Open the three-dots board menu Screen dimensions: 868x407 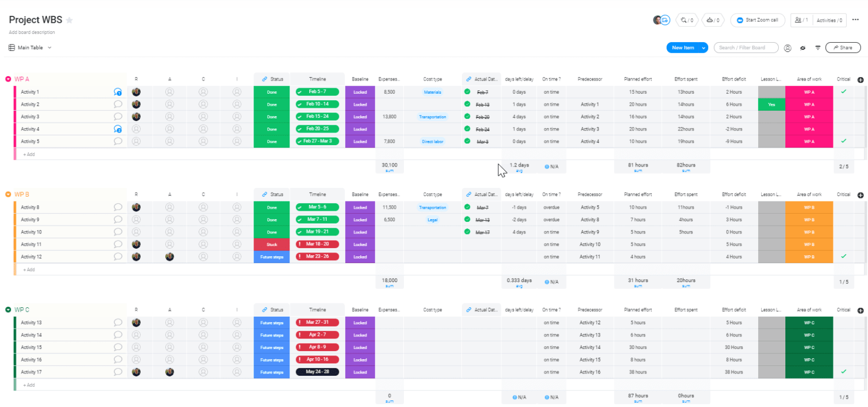(x=855, y=20)
